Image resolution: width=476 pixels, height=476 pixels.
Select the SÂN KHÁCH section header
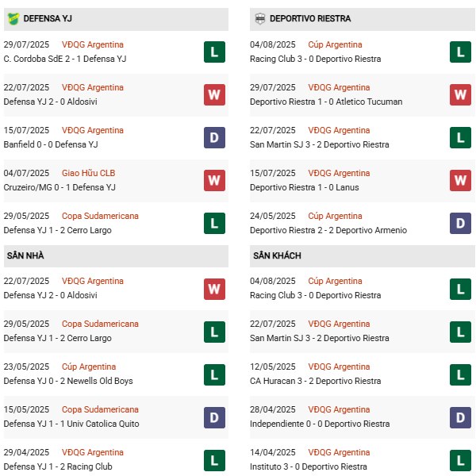pyautogui.click(x=277, y=255)
